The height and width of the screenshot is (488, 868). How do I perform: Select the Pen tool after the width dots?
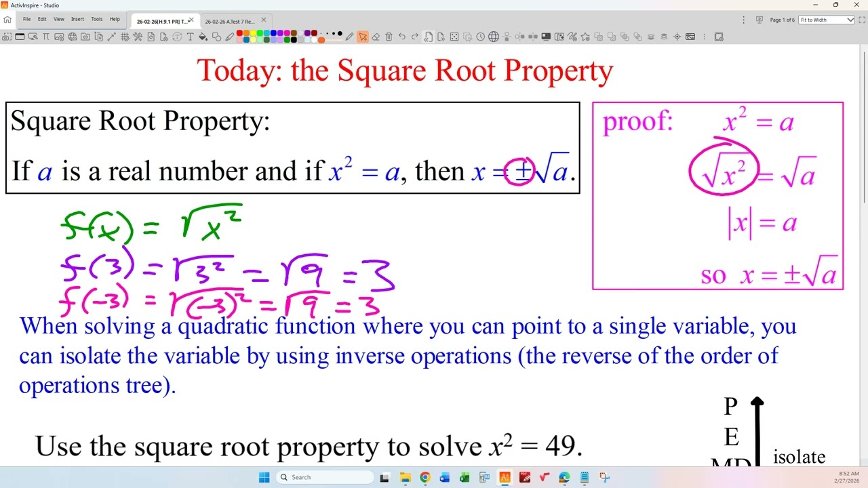tap(349, 37)
